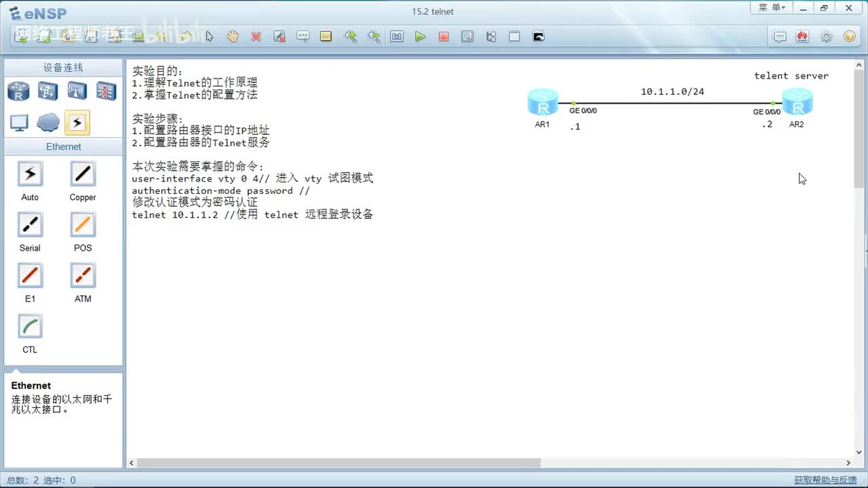The width and height of the screenshot is (868, 488).
Task: Add a text note with the speech-bubble tool
Action: [303, 37]
